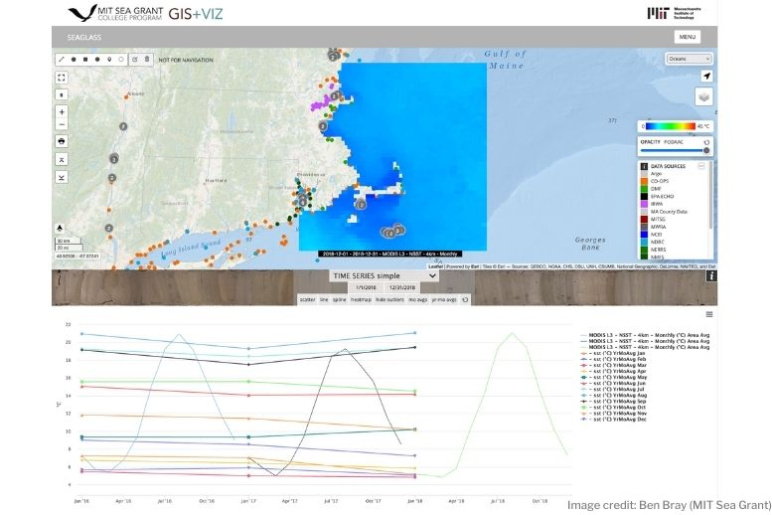Viewport: 772px width, 515px height.
Task: Toggle 'sst (°C) YrMoAvg Jan' legend series
Action: click(x=613, y=354)
